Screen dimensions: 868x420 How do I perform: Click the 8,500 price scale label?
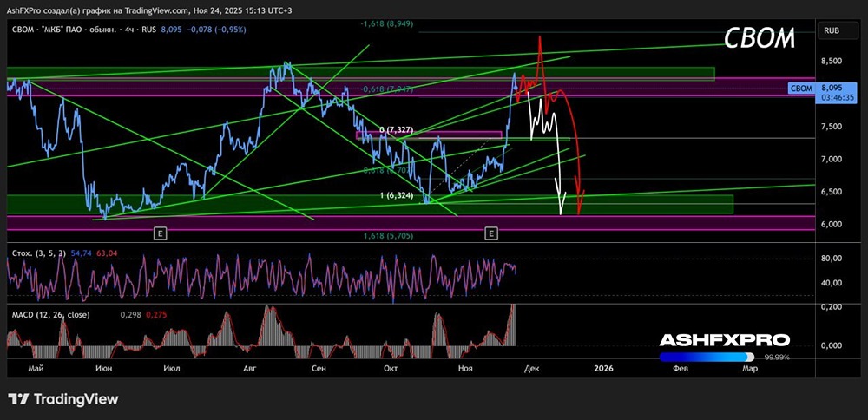click(x=832, y=61)
